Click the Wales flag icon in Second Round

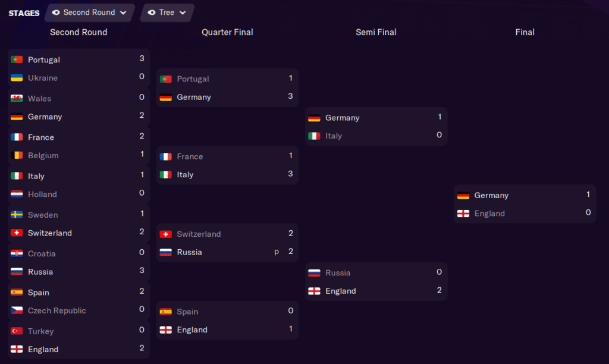point(17,98)
